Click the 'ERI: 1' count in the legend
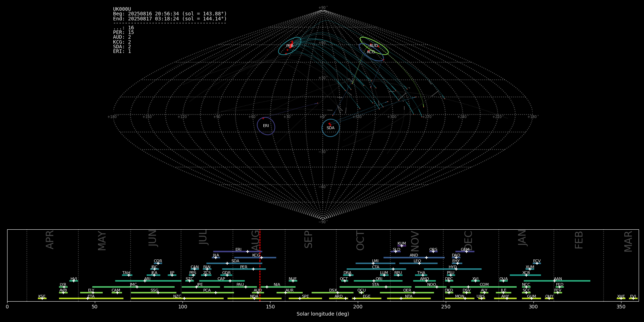This screenshot has height=322, width=644. pyautogui.click(x=122, y=52)
